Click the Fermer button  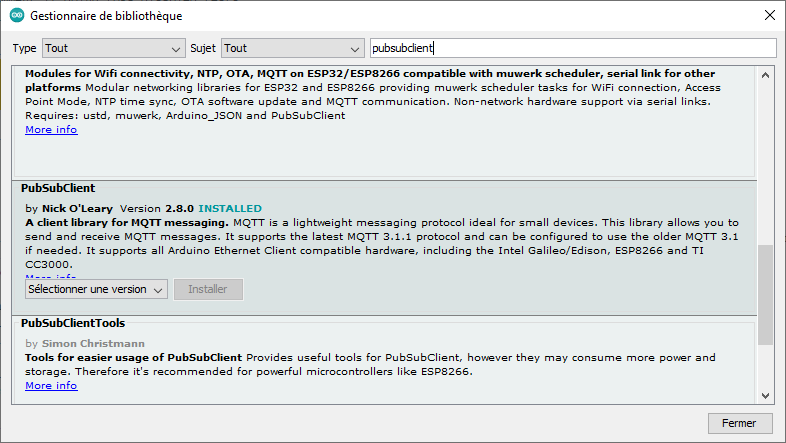point(739,423)
